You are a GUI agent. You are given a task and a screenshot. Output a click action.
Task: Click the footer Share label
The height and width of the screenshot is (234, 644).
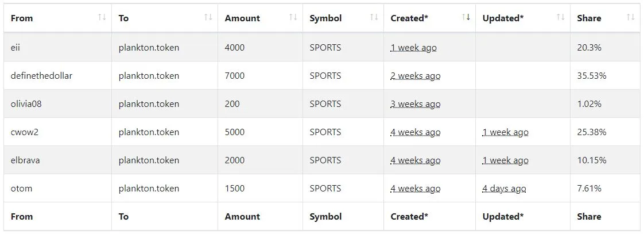click(589, 216)
